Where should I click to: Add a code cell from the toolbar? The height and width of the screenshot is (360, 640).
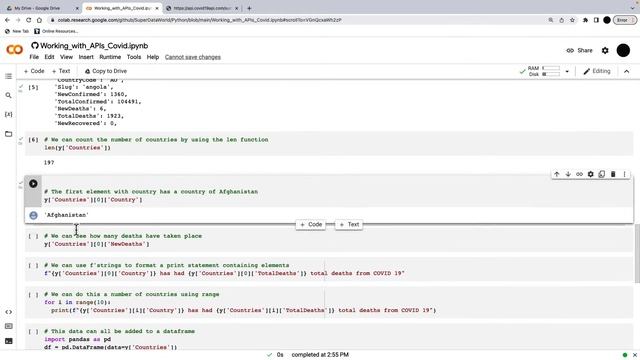34,71
